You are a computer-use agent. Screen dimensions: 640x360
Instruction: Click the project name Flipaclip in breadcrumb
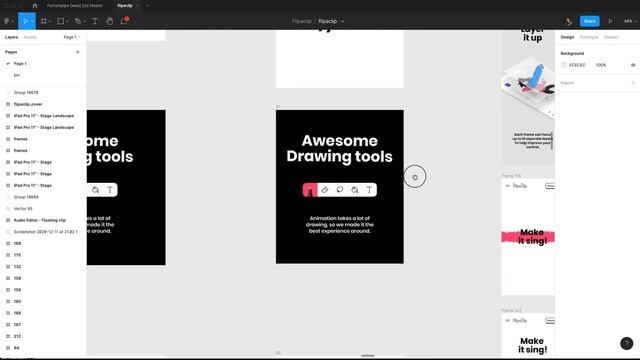pos(302,21)
